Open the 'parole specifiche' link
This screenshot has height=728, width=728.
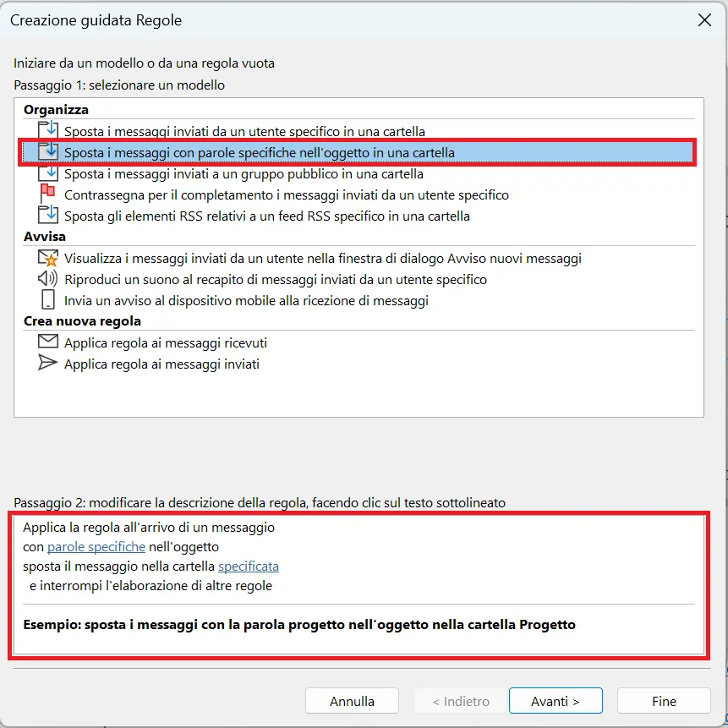coord(96,547)
